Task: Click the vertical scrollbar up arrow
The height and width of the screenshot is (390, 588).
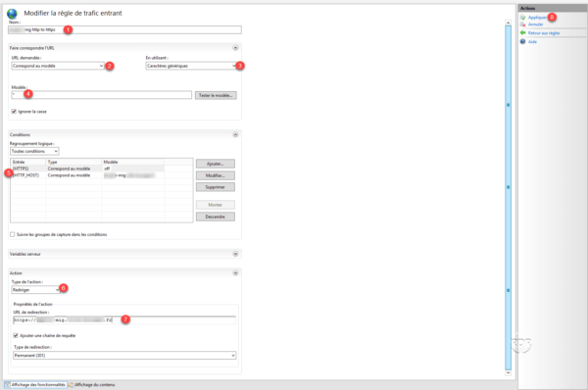Action: coord(508,23)
